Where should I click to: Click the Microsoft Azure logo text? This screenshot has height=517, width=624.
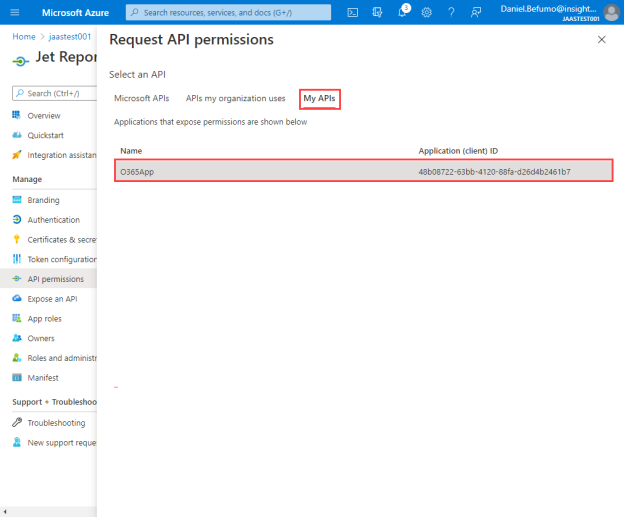point(75,13)
